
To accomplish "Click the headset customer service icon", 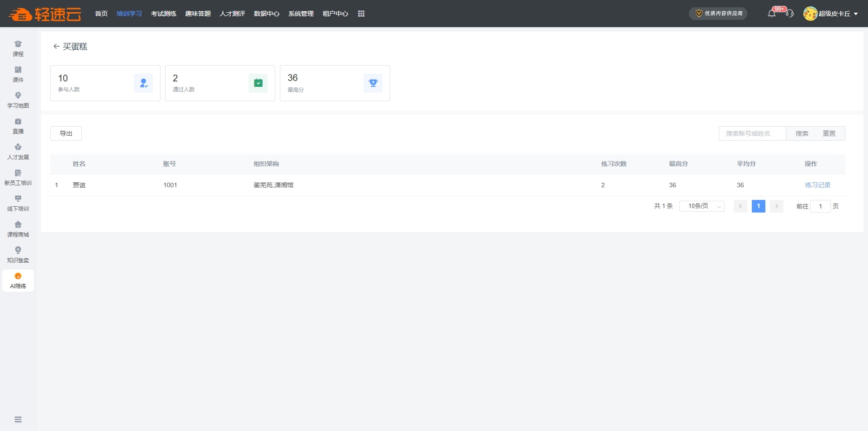I will (790, 14).
